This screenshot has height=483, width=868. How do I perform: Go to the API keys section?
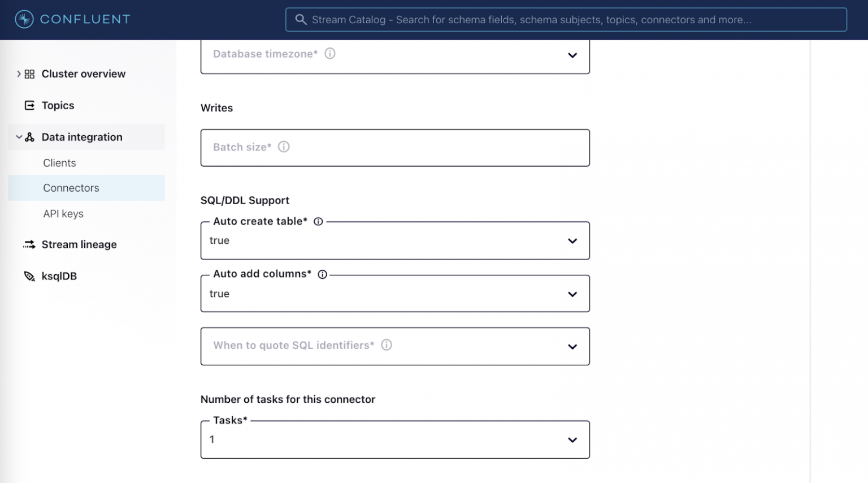(63, 214)
